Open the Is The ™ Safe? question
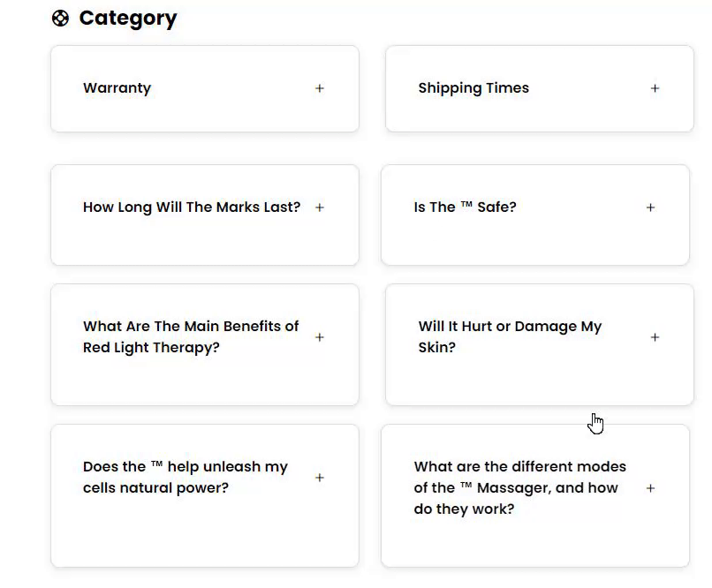712x588 pixels. click(x=465, y=207)
